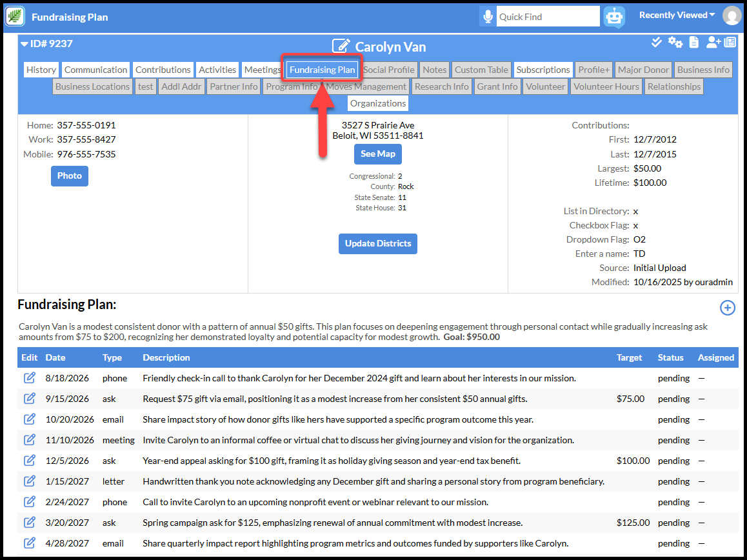
Task: Open the Volunteer tab
Action: tap(545, 86)
